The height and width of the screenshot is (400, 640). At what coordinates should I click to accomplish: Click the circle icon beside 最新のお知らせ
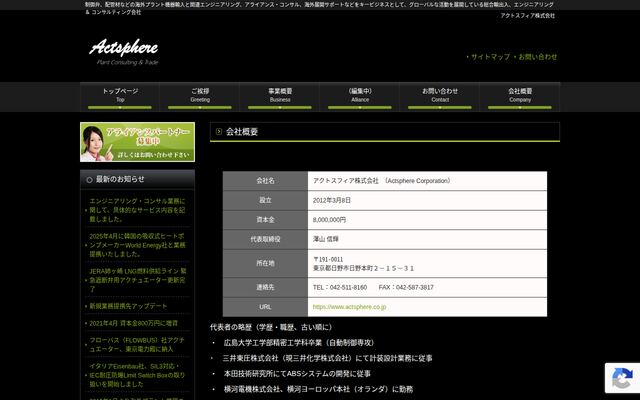coord(89,180)
